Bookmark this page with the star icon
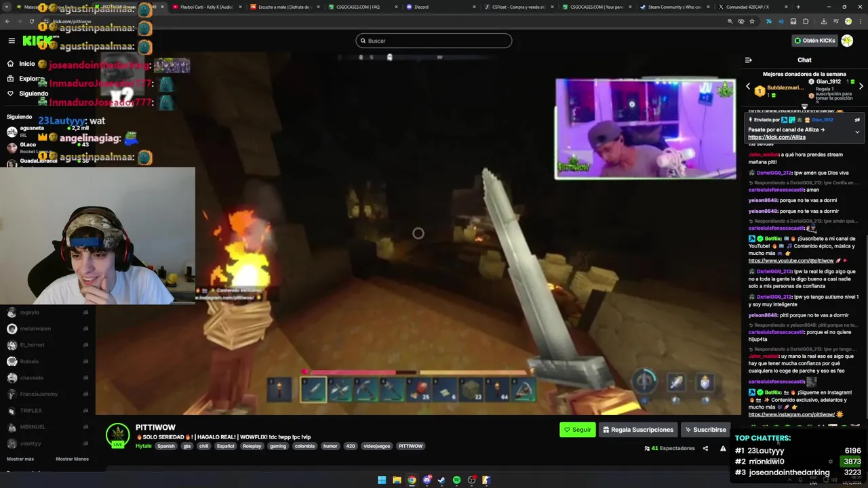868x488 pixels. pyautogui.click(x=752, y=22)
